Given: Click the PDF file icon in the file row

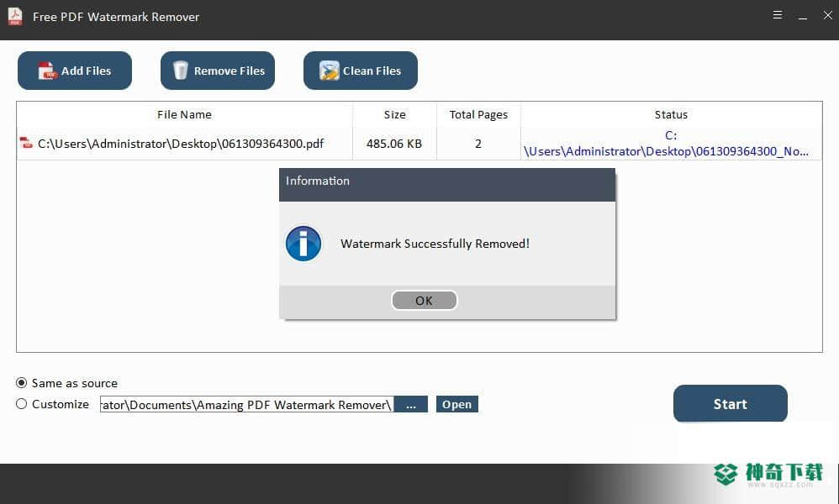Looking at the screenshot, I should pos(26,144).
